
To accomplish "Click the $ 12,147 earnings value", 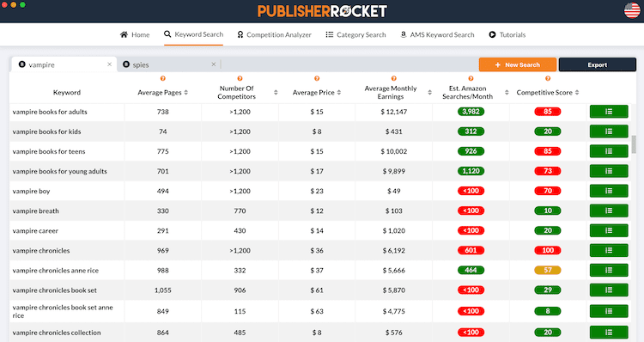I will (x=394, y=112).
